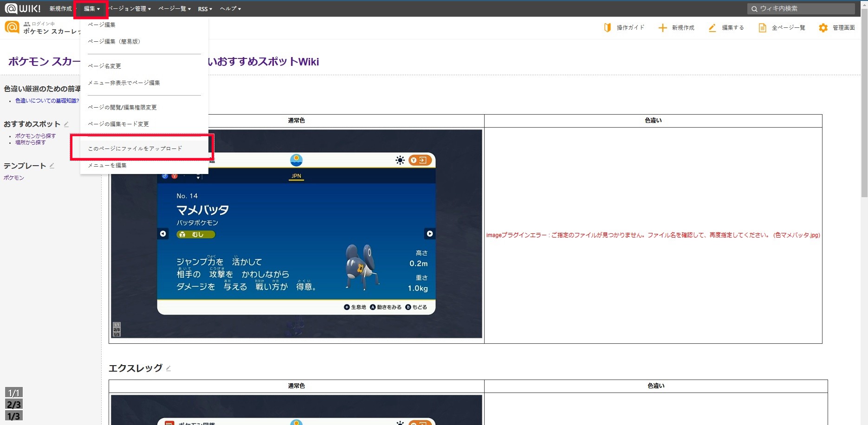Click the orange @ site icon
The height and width of the screenshot is (425, 868).
click(x=12, y=27)
